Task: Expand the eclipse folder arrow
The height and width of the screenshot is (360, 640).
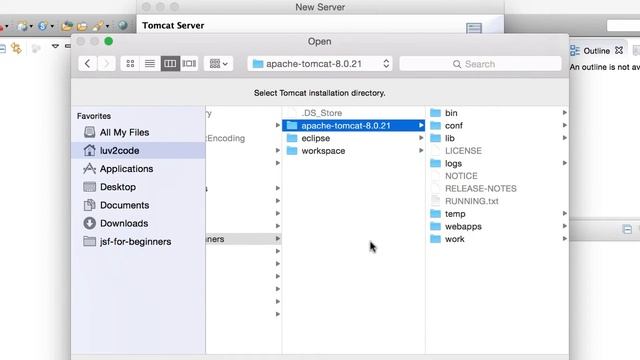Action: click(x=421, y=138)
